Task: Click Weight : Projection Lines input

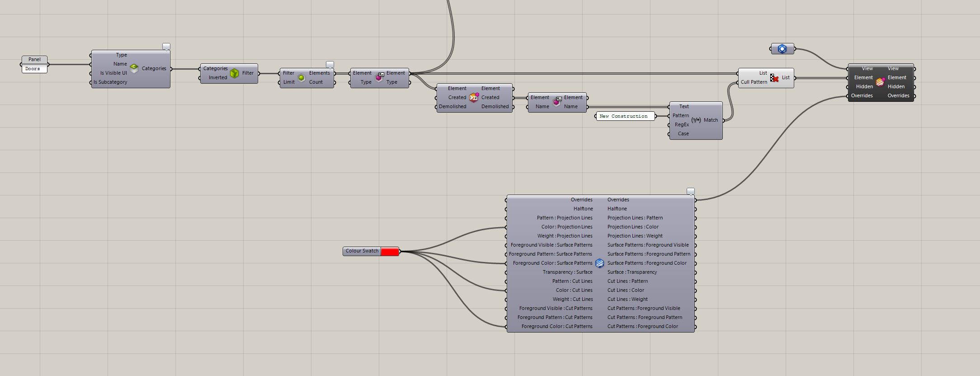Action: click(x=565, y=236)
